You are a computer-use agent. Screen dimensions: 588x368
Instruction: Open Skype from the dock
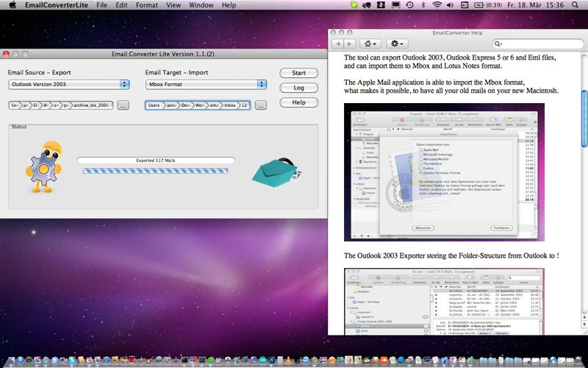(x=72, y=360)
